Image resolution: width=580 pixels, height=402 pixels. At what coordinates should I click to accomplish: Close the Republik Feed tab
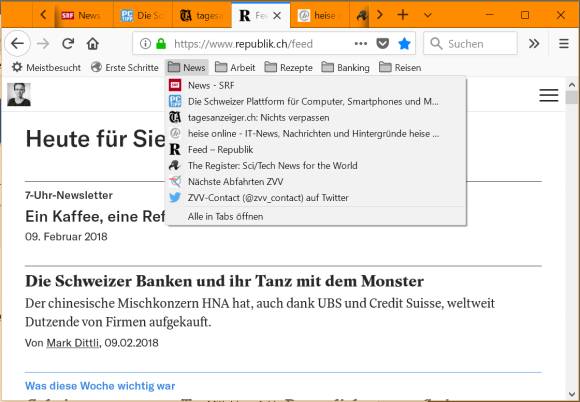277,16
